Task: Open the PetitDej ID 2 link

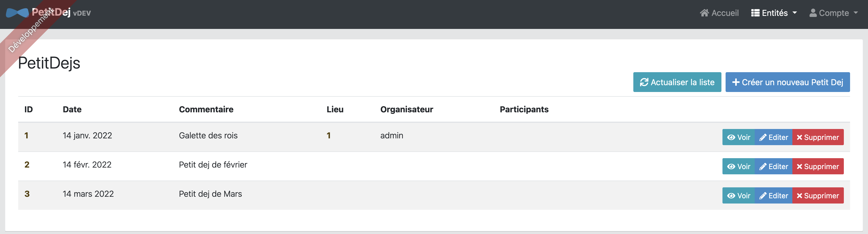Action: pyautogui.click(x=27, y=165)
